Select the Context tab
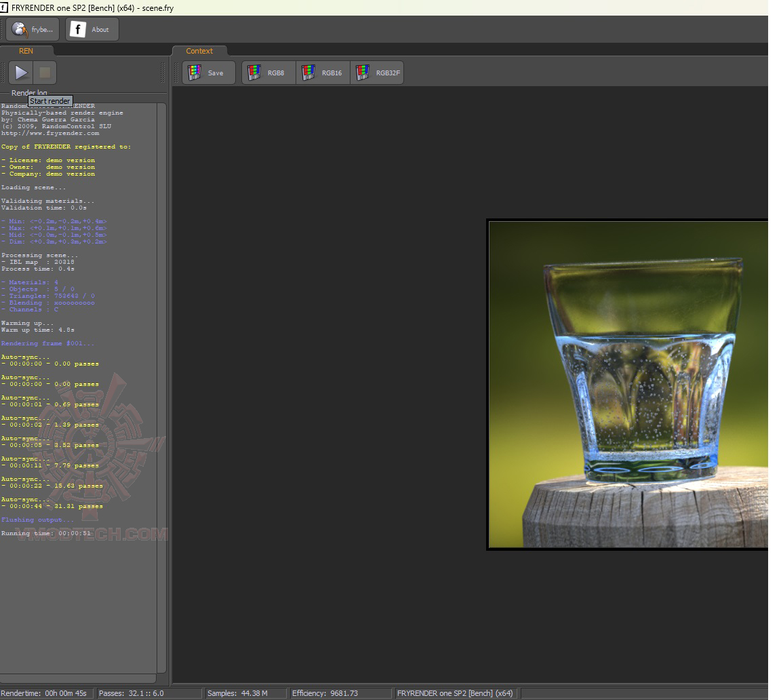Viewport: 781px width, 700px height. coord(199,51)
